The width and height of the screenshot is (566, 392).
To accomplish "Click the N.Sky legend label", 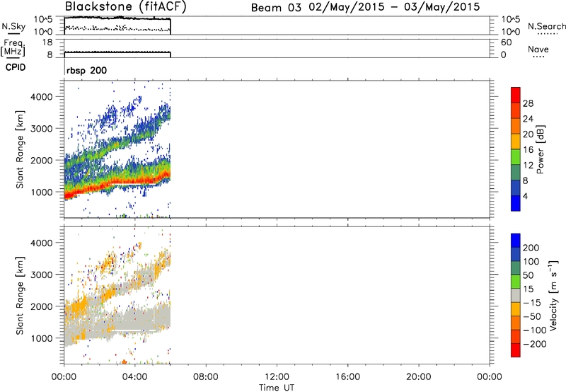I will [x=13, y=26].
